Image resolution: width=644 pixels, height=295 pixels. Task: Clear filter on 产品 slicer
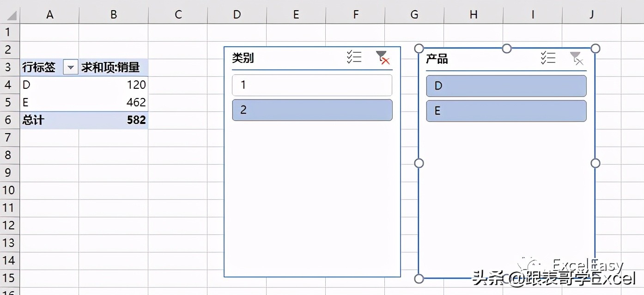(577, 58)
